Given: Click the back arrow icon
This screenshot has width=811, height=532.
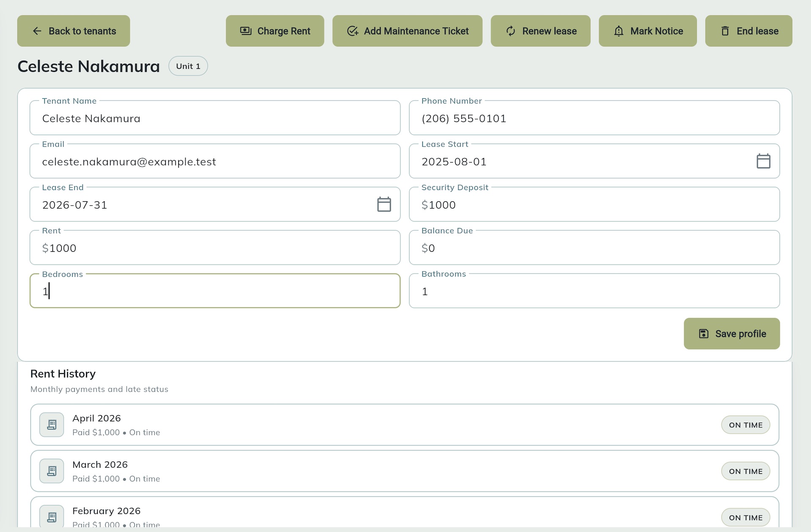Looking at the screenshot, I should [37, 31].
